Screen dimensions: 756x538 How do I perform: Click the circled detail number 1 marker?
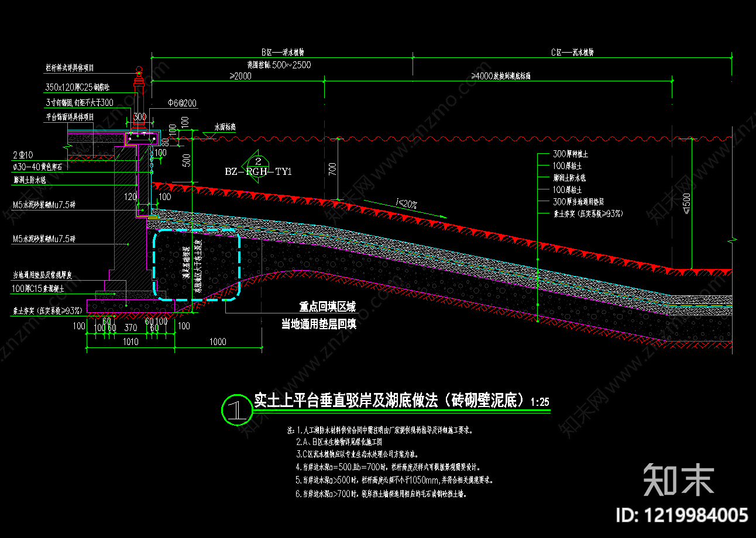pyautogui.click(x=236, y=409)
